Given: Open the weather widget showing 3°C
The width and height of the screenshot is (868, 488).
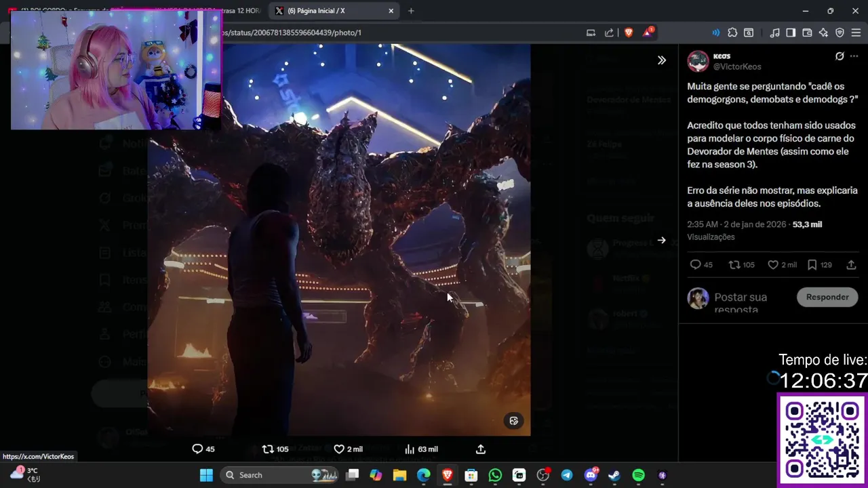Looking at the screenshot, I should tap(26, 474).
